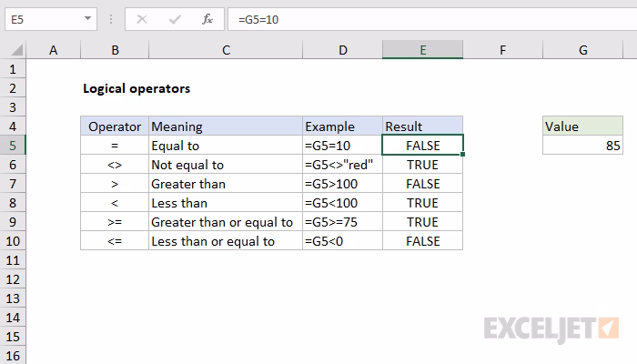Select row 14 header

[x=13, y=318]
